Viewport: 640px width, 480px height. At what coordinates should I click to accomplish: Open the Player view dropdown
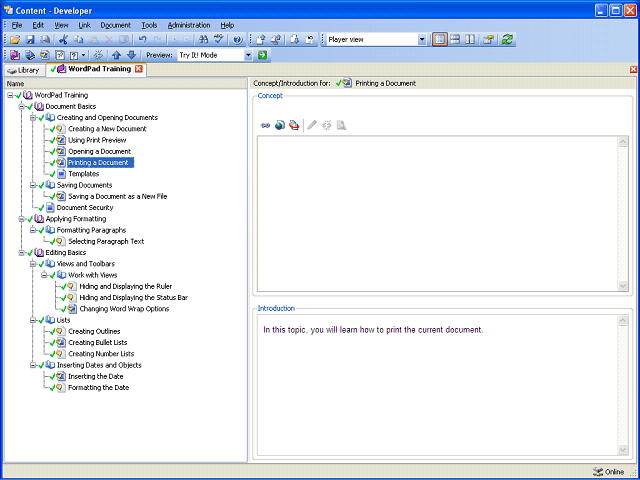[422, 40]
